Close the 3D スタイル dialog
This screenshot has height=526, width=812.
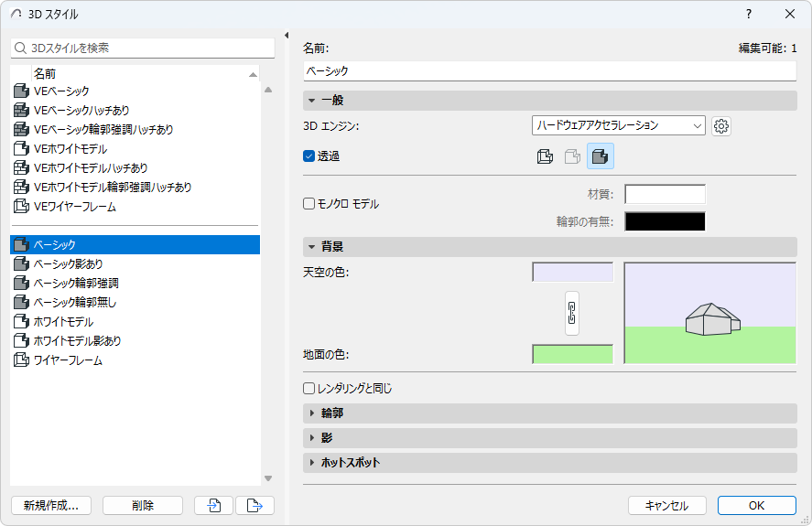790,14
